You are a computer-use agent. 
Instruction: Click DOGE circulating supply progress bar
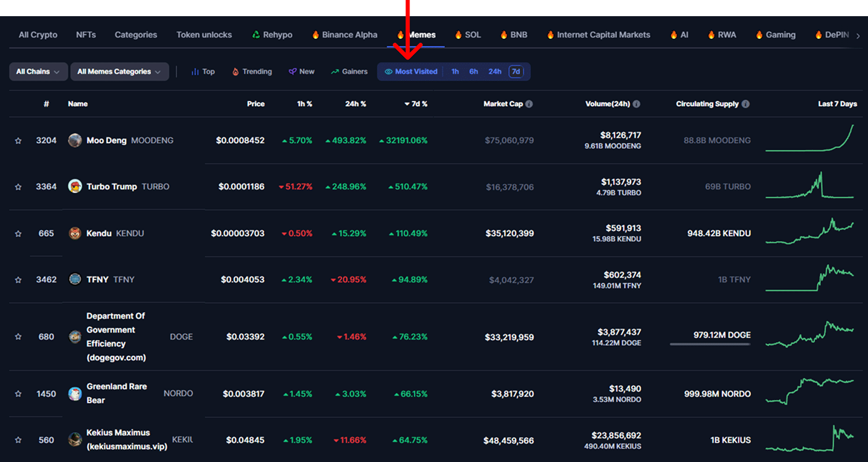[710, 344]
